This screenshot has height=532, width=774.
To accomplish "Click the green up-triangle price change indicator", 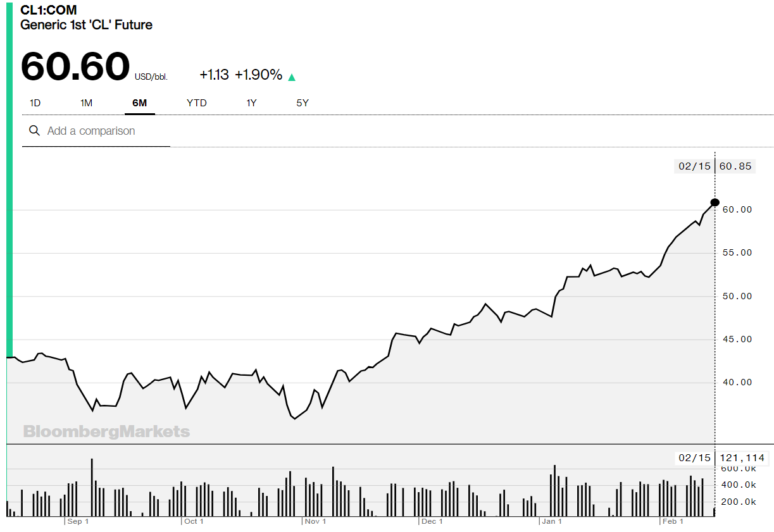I will [292, 77].
